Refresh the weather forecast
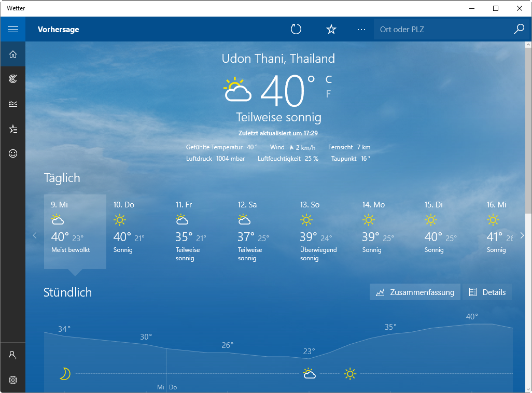Viewport: 532px width, 393px height. [296, 29]
